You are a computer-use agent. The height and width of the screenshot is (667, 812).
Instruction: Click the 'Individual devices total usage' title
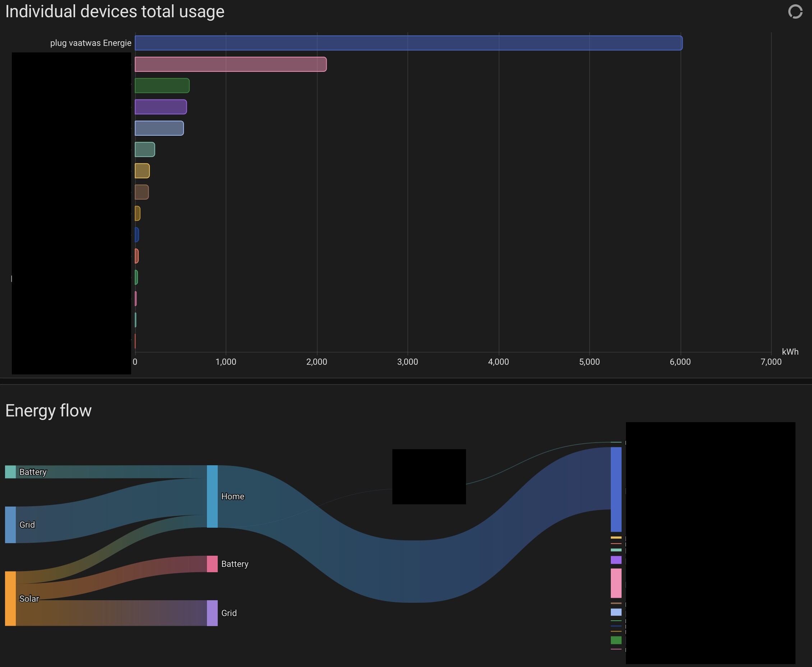[x=115, y=11]
